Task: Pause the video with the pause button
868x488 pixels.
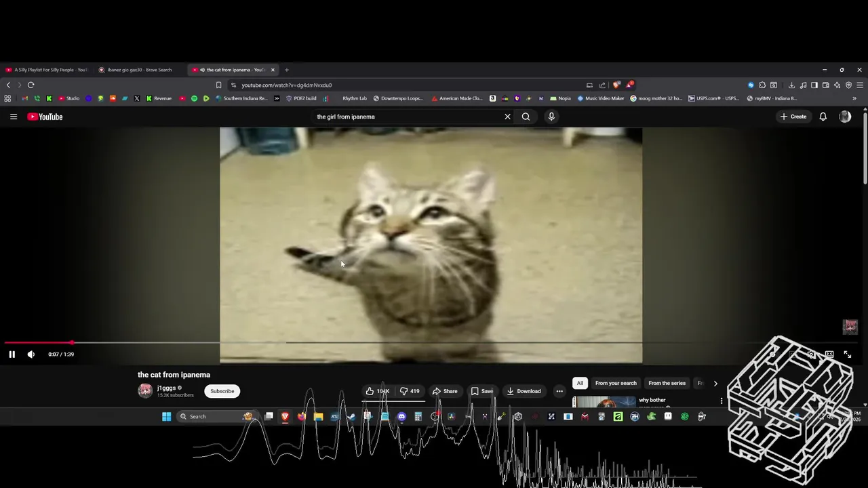Action: 12,354
